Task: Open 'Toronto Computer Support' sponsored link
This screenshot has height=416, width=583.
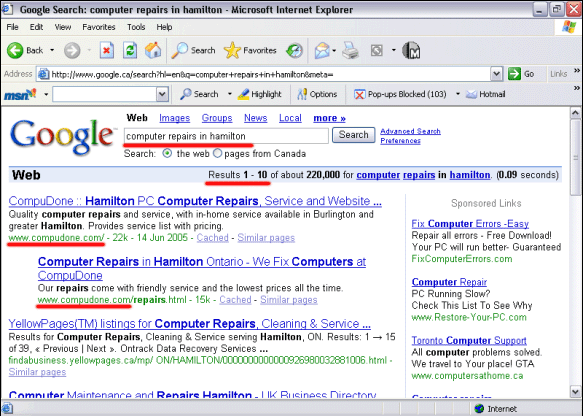Action: tap(469, 341)
